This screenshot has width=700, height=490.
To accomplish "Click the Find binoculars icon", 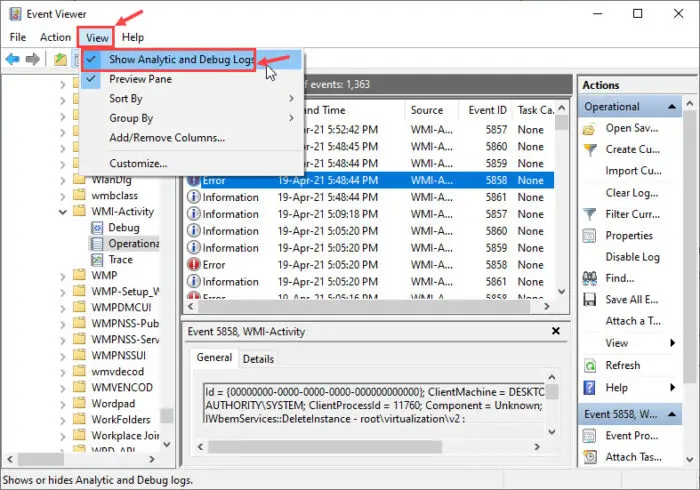I will (589, 278).
